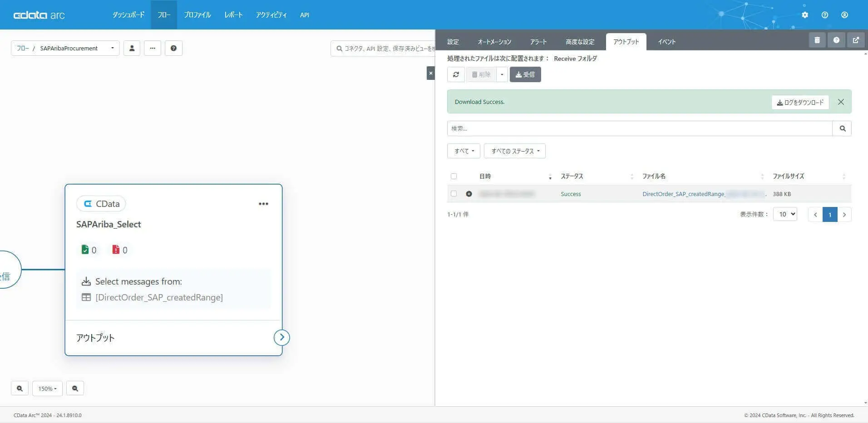
Task: Open the flow more options ellipsis button
Action: click(x=153, y=48)
